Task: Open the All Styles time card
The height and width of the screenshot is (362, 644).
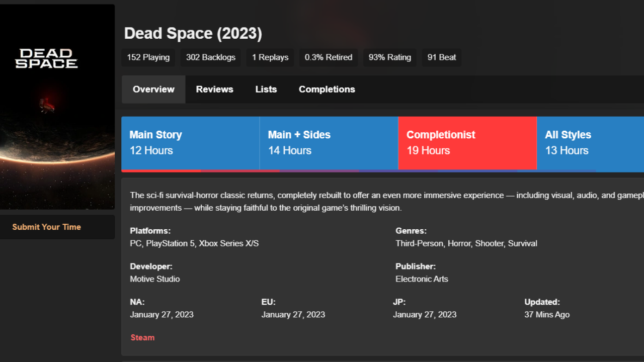Action: (589, 143)
